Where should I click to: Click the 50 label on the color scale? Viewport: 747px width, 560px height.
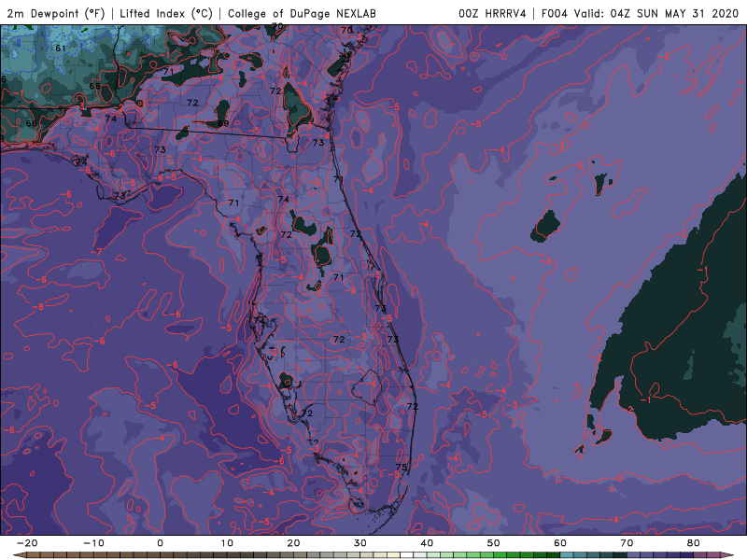click(494, 543)
